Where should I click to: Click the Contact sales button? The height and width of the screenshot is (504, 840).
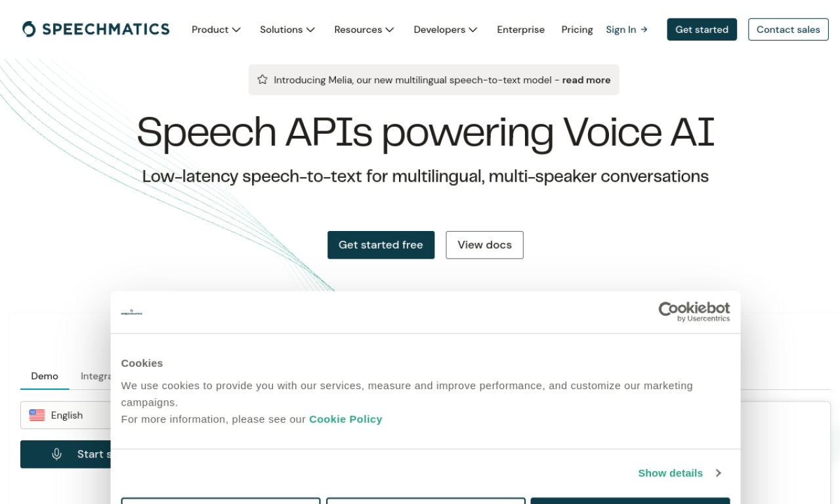788,30
